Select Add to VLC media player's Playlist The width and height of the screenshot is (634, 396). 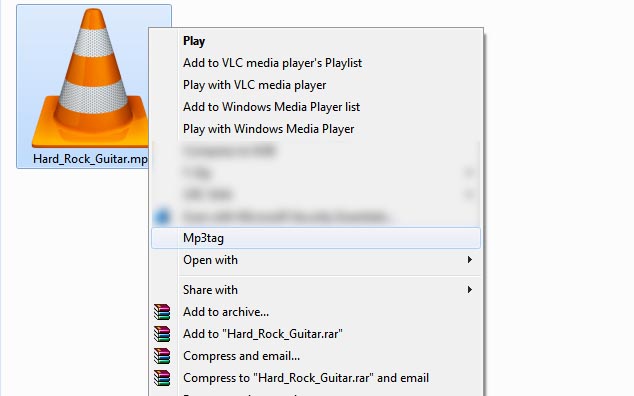(x=272, y=63)
